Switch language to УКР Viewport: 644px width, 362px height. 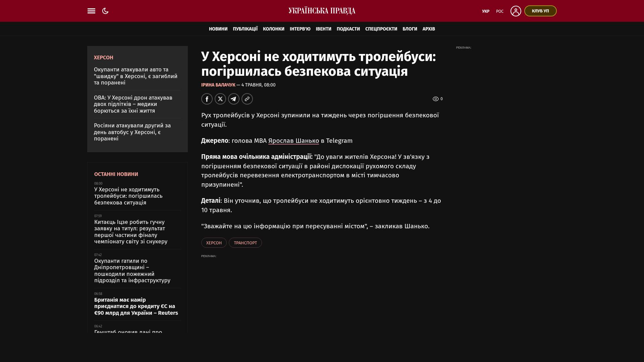[x=486, y=11]
